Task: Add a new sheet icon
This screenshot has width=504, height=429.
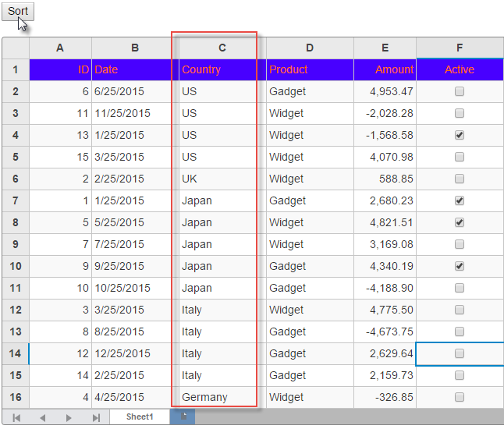Action: coord(183,417)
